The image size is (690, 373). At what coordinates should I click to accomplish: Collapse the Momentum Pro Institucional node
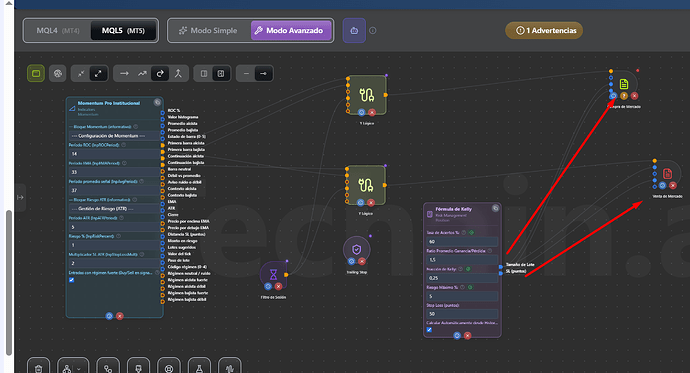pos(157,102)
